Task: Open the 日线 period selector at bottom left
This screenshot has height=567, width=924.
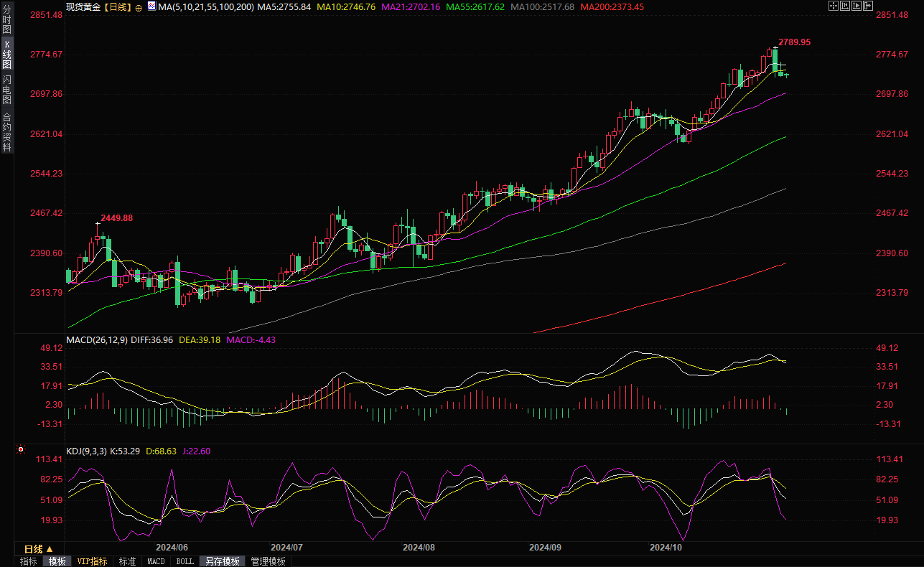Action: click(39, 549)
